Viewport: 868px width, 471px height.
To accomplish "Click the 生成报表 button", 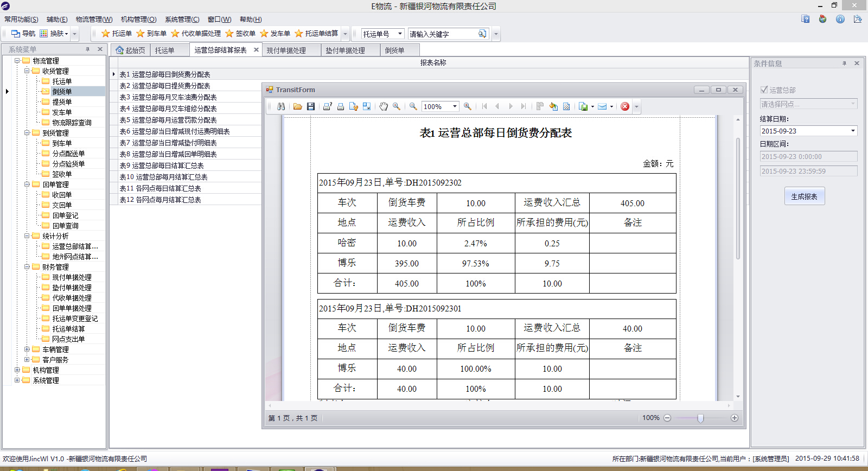I will click(804, 196).
